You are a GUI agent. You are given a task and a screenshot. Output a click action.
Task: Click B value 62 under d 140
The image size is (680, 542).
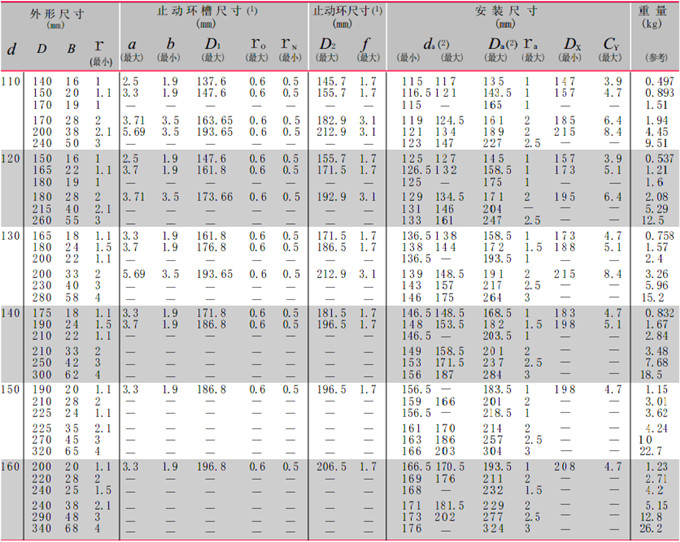pyautogui.click(x=72, y=375)
